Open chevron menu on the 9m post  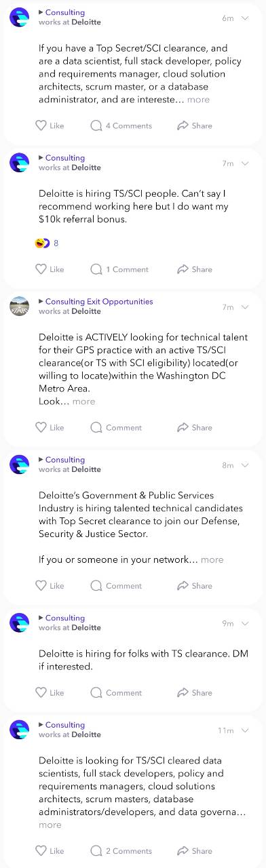246,623
